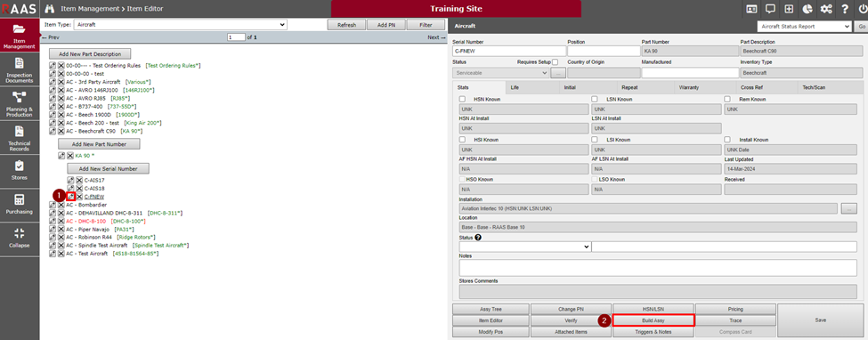This screenshot has height=340, width=868.
Task: Go to the Next page link
Action: (435, 37)
